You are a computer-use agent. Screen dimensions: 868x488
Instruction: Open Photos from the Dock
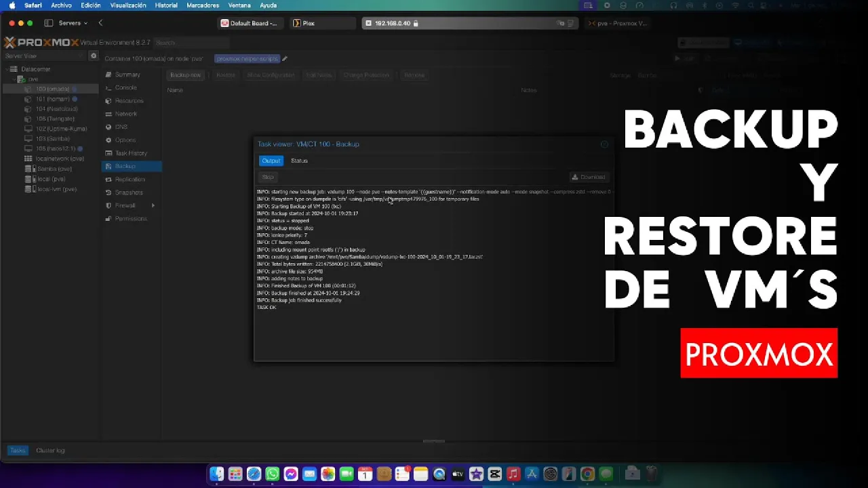(328, 474)
